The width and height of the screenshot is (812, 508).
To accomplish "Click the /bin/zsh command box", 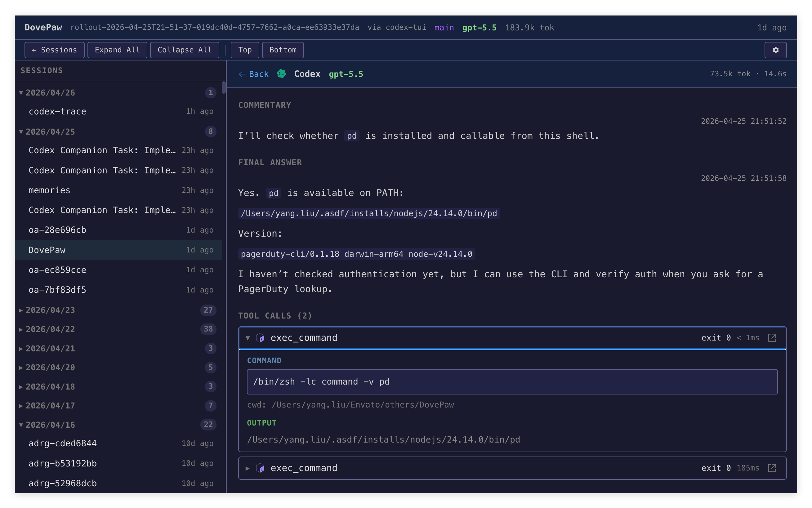I will point(512,382).
